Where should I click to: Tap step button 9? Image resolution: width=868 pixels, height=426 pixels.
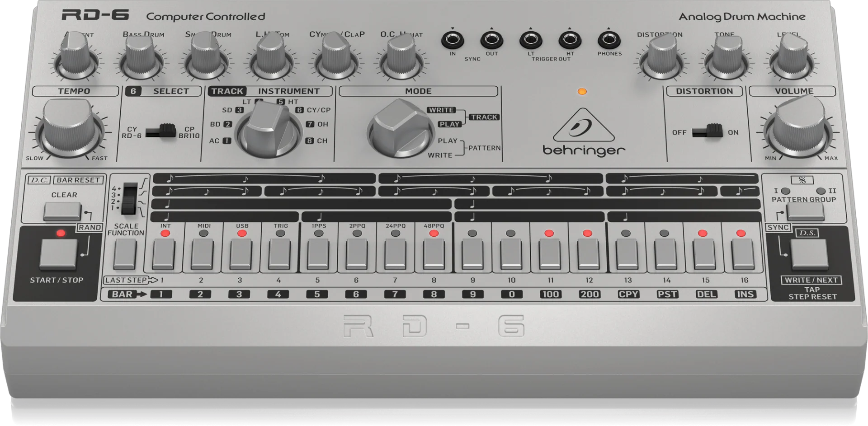(472, 254)
